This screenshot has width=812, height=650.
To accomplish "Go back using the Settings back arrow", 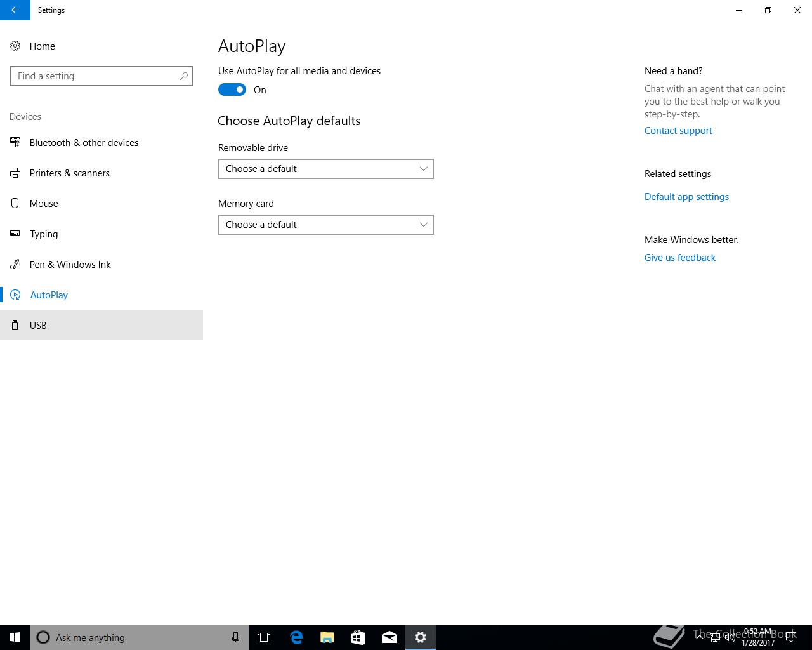I will 15,10.
